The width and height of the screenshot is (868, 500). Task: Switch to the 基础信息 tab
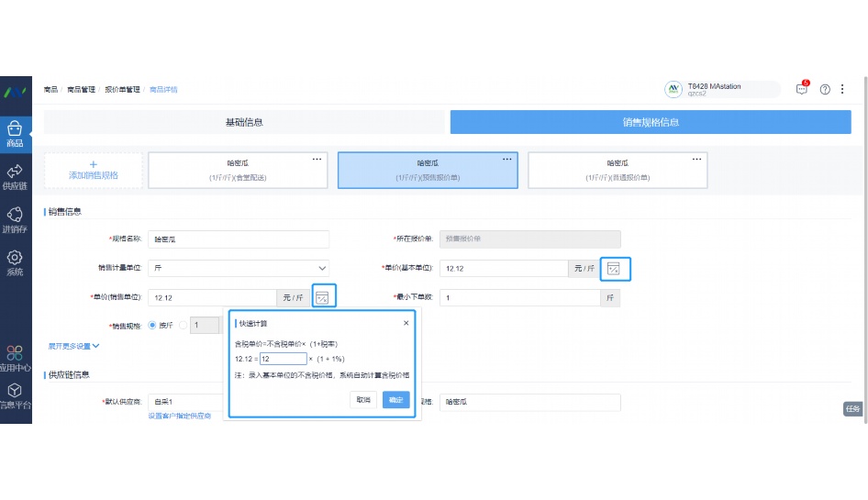tap(244, 122)
